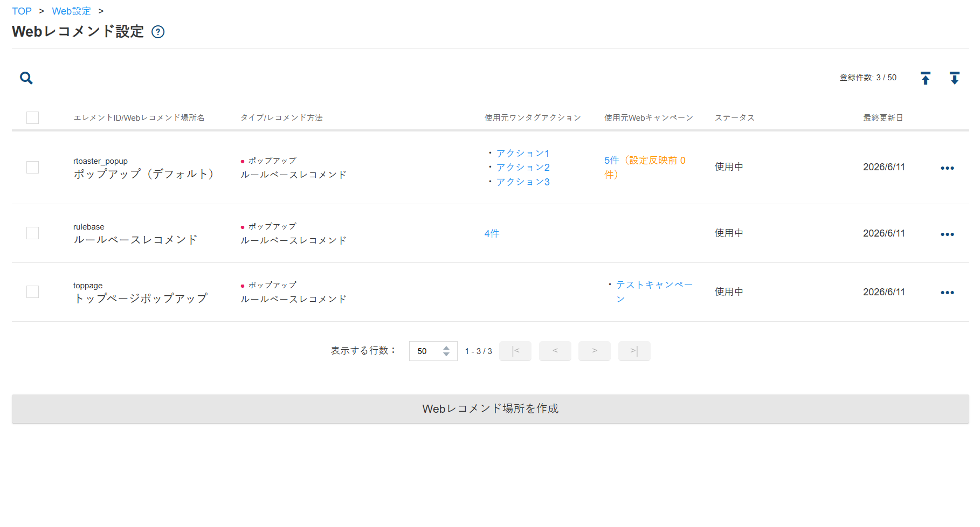The width and height of the screenshot is (980, 527).
Task: Open the Web設定 breadcrumb link
Action: (72, 11)
